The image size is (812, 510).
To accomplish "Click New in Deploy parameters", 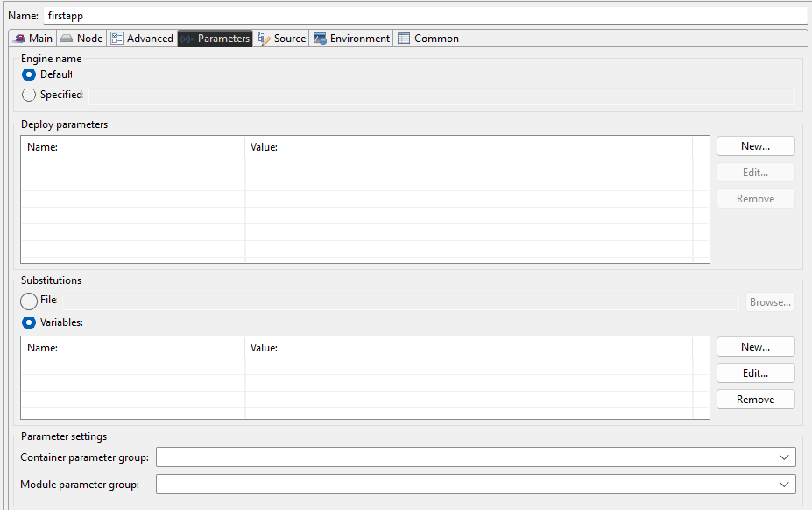I will point(756,146).
